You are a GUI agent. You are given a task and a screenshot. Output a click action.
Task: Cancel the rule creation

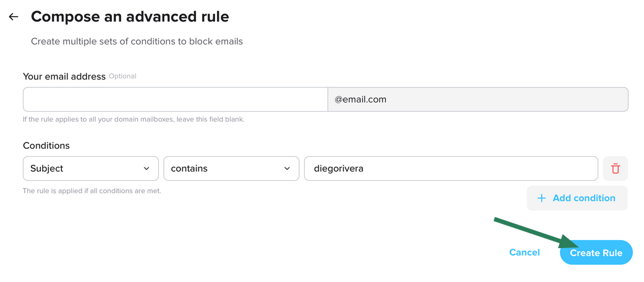(x=525, y=252)
